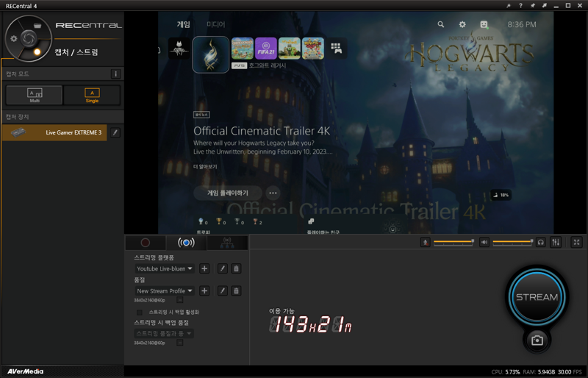
Task: Open the Youtube Live-bluen platform dropdown
Action: 164,268
